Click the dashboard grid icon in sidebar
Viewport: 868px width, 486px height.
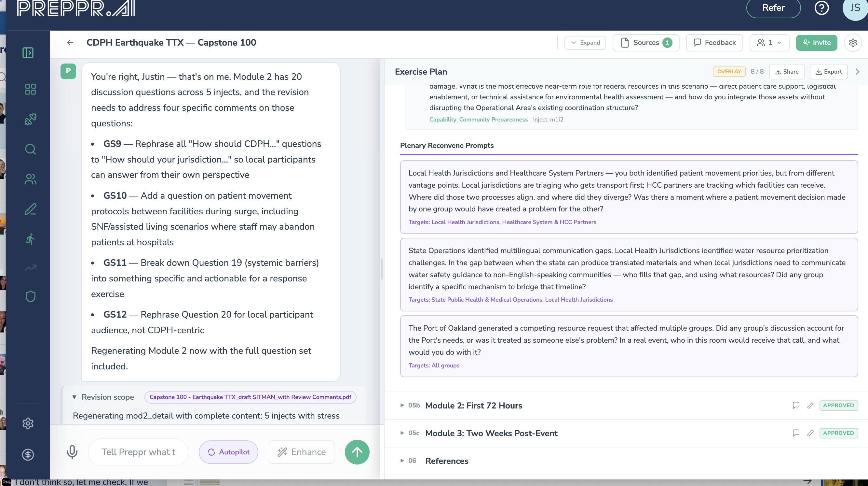(x=30, y=89)
